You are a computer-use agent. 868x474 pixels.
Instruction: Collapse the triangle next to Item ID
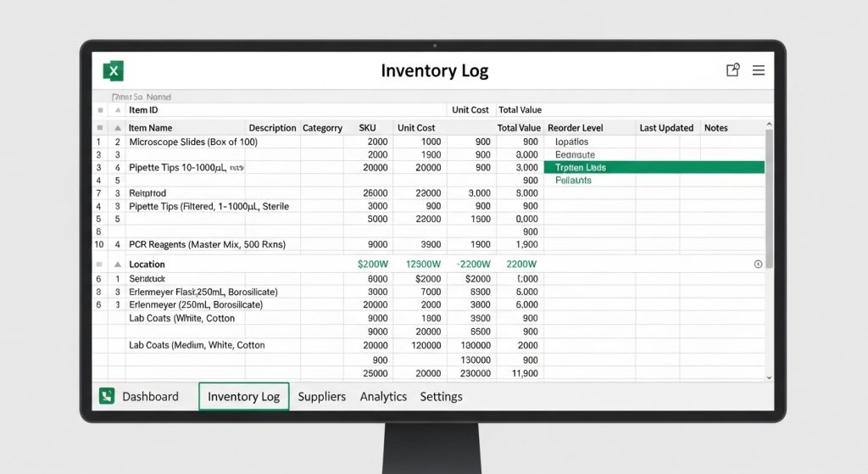click(117, 110)
